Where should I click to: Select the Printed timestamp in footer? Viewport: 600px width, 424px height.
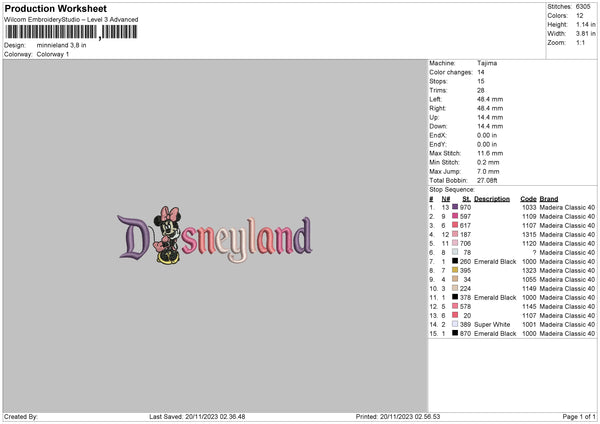[398, 417]
